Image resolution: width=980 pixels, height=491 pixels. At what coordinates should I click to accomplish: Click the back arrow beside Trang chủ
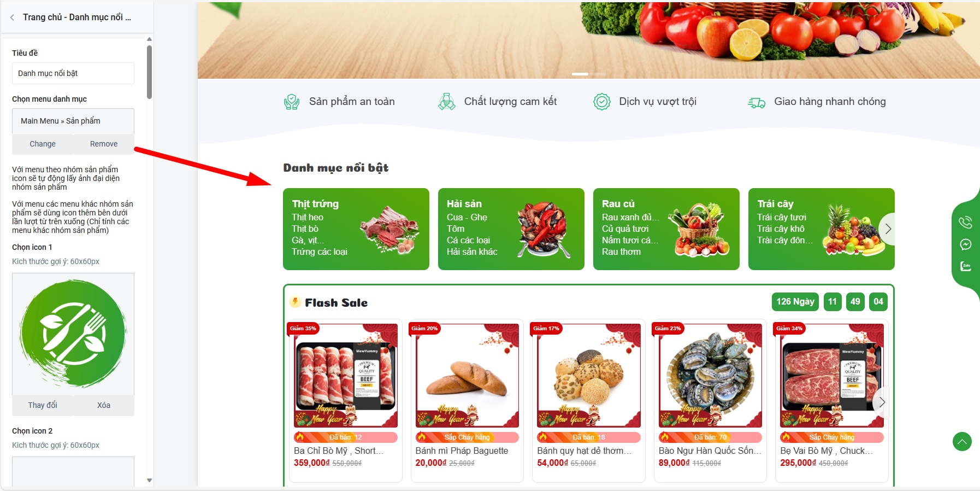pos(12,17)
